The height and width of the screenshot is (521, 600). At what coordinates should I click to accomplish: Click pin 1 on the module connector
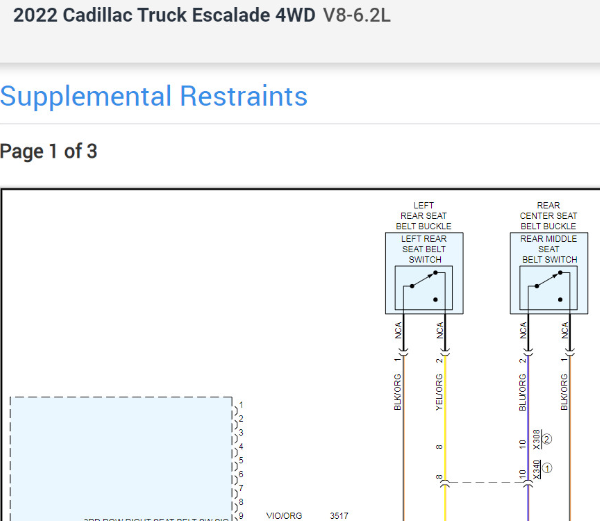point(241,405)
